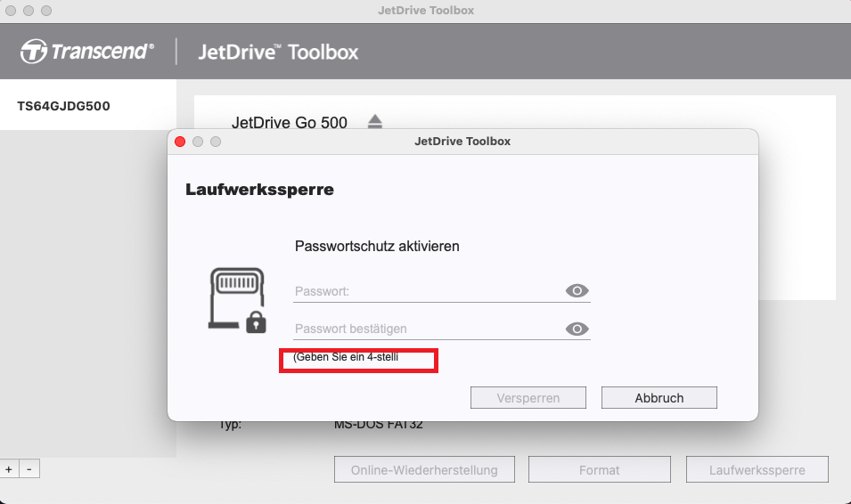
Task: Click the locked drive icon in dialog
Action: (x=238, y=300)
